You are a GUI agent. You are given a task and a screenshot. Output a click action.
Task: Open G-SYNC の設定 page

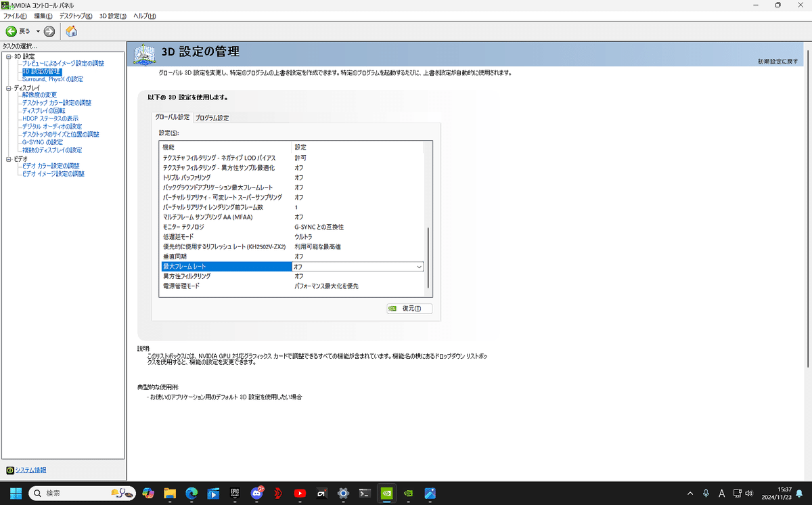(42, 142)
